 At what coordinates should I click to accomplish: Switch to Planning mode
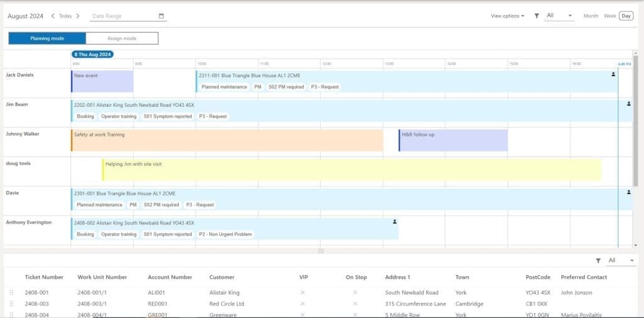pyautogui.click(x=47, y=38)
